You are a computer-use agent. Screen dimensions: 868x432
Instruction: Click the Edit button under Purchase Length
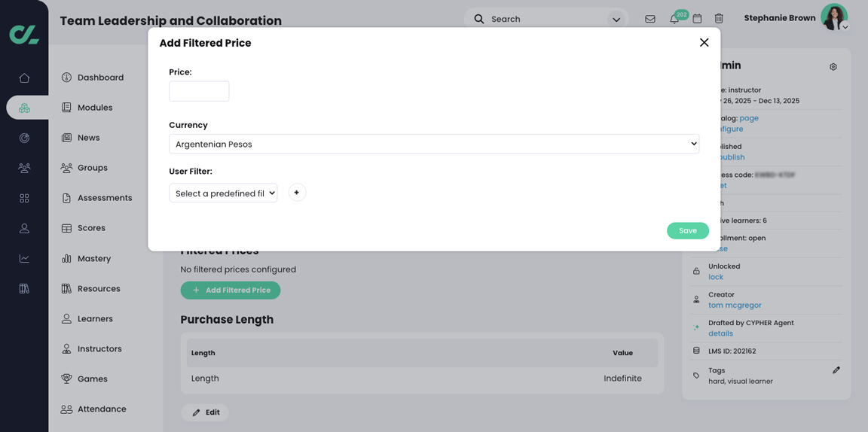[205, 412]
